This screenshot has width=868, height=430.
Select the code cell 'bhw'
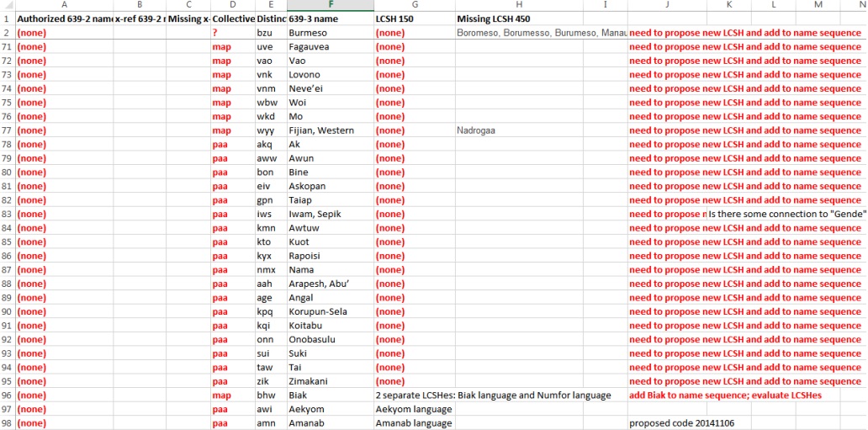pyautogui.click(x=271, y=395)
